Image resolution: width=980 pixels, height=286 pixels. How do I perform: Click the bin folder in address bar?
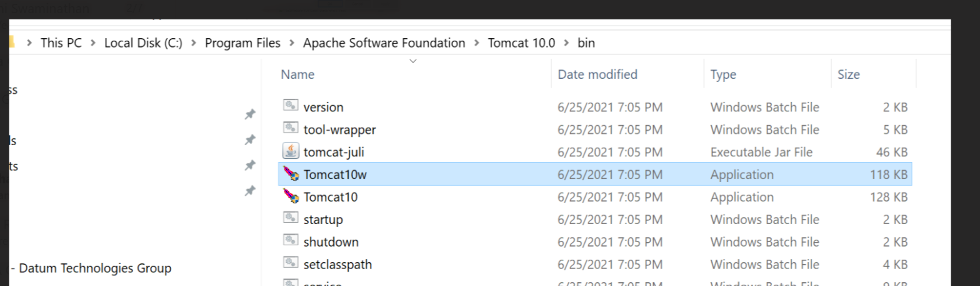586,43
